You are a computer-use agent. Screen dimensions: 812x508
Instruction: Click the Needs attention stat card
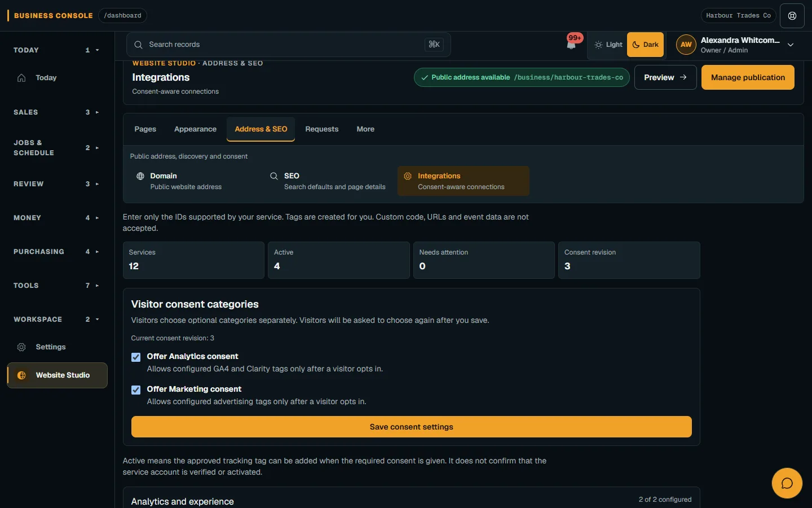point(484,260)
